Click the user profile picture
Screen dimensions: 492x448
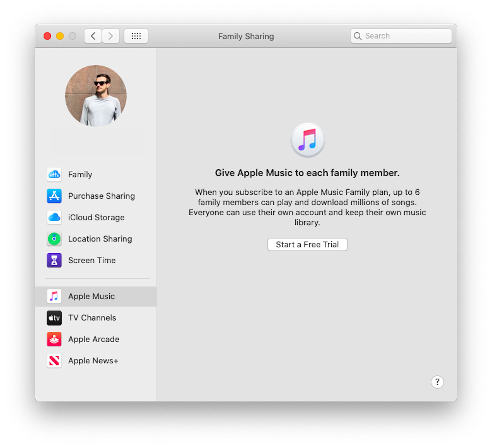[x=96, y=96]
